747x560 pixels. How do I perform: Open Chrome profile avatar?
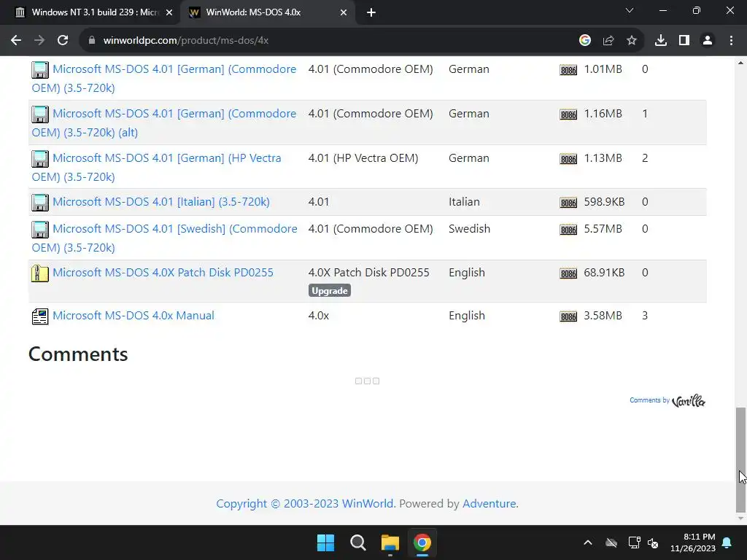tap(708, 41)
